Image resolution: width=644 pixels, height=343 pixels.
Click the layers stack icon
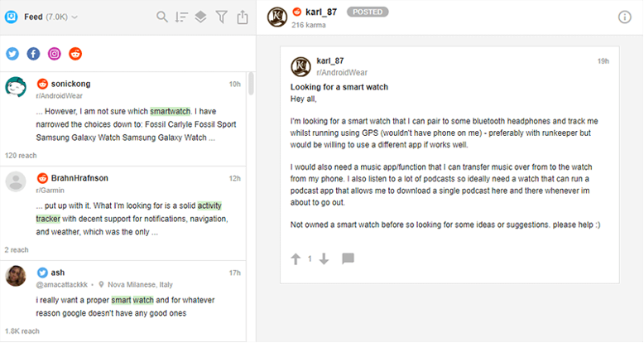pyautogui.click(x=201, y=17)
